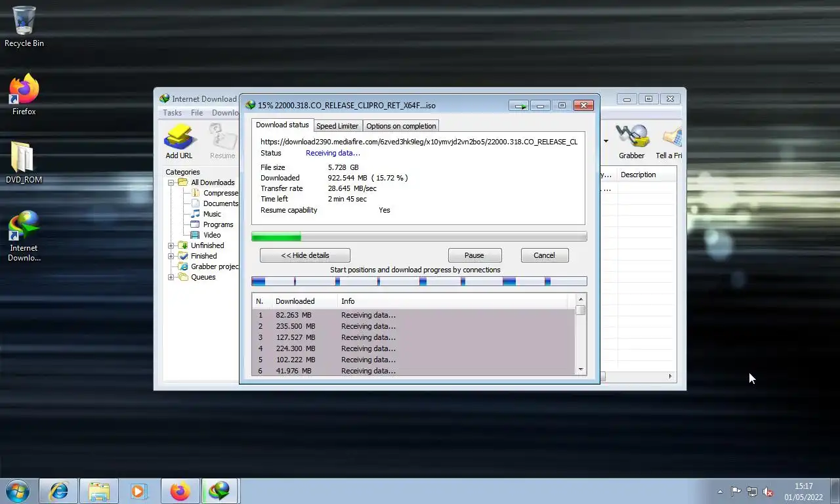The width and height of the screenshot is (840, 504).
Task: Open the Grabber tool icon
Action: [632, 136]
